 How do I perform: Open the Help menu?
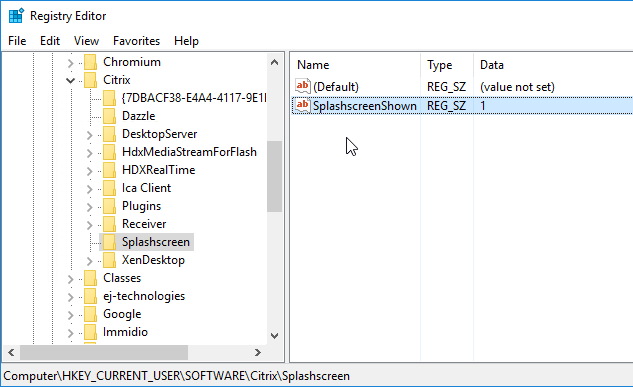[x=187, y=41]
